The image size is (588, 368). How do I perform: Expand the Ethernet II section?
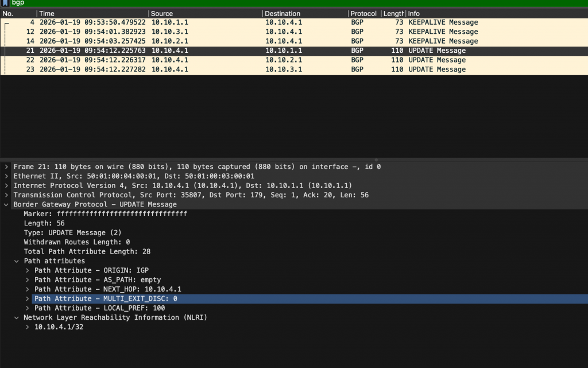(6, 176)
